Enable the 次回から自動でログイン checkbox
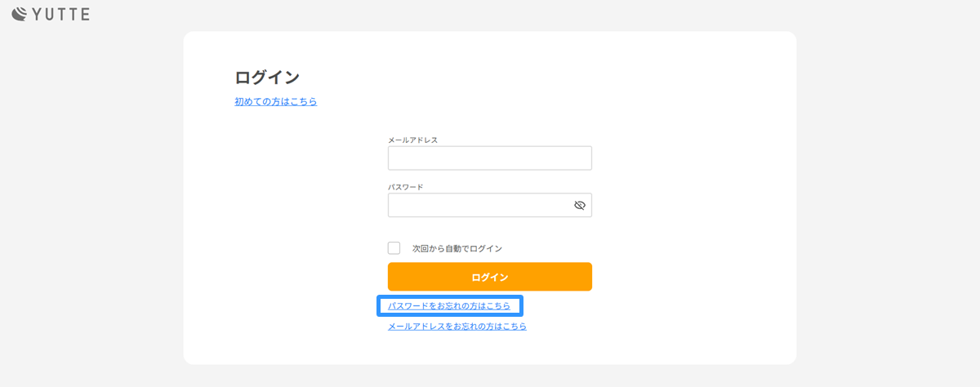The height and width of the screenshot is (387, 980). (394, 248)
